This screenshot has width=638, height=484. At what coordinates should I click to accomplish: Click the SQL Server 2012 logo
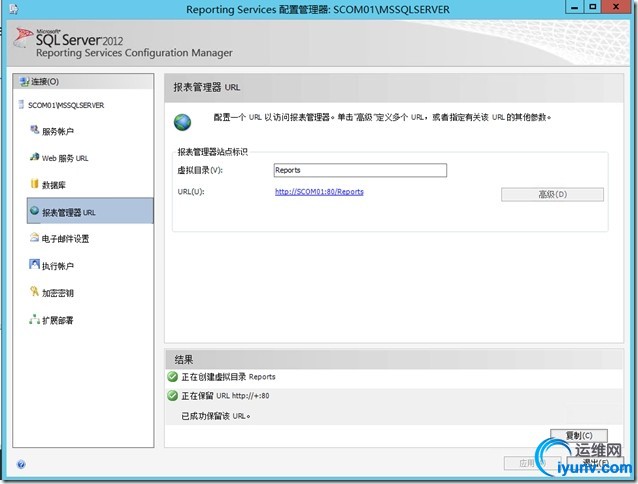68,38
